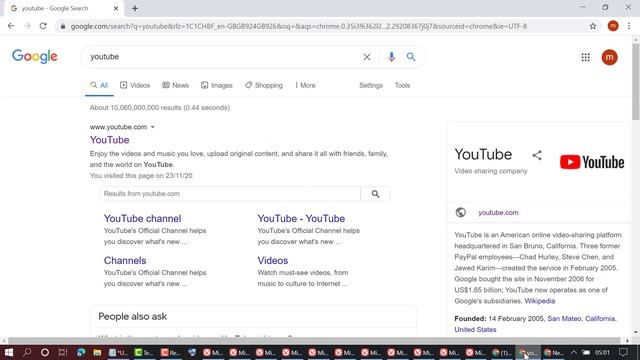Follow the San Mateo link

click(x=564, y=318)
